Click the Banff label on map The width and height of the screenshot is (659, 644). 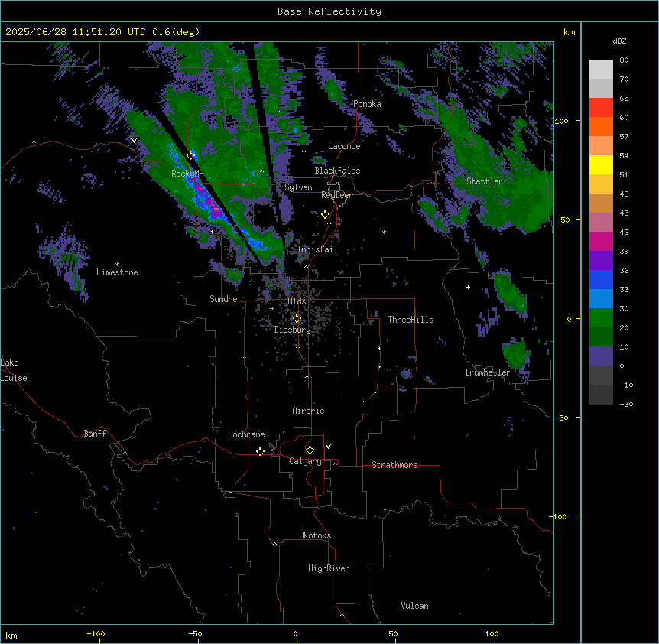(x=95, y=434)
